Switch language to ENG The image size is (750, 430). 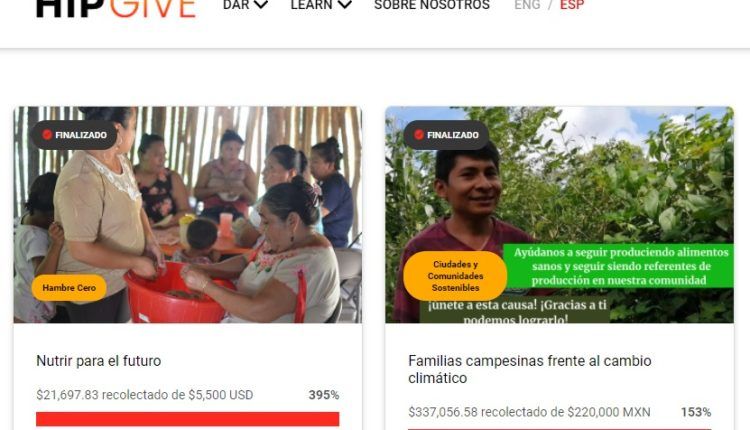coord(527,5)
